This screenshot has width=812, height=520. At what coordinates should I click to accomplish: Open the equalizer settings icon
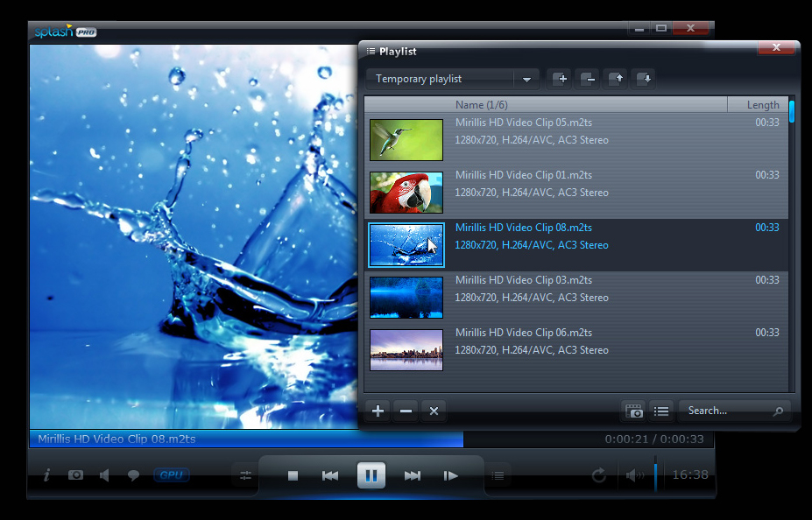click(244, 475)
